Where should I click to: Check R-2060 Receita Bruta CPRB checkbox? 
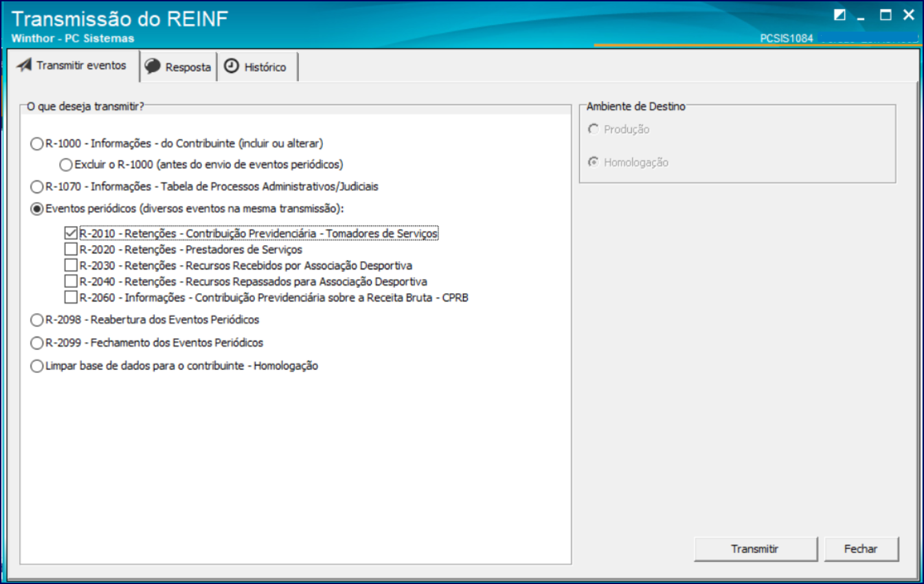(x=71, y=297)
